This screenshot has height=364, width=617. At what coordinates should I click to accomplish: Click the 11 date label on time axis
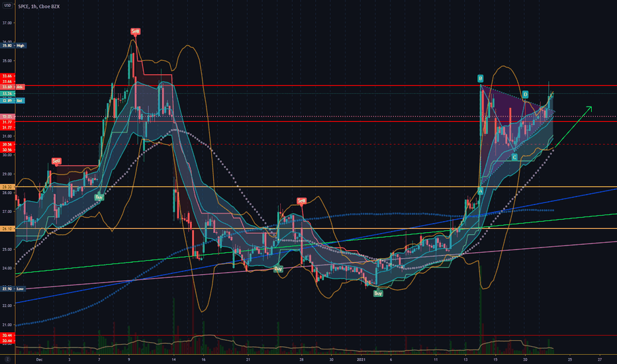[x=436, y=359]
